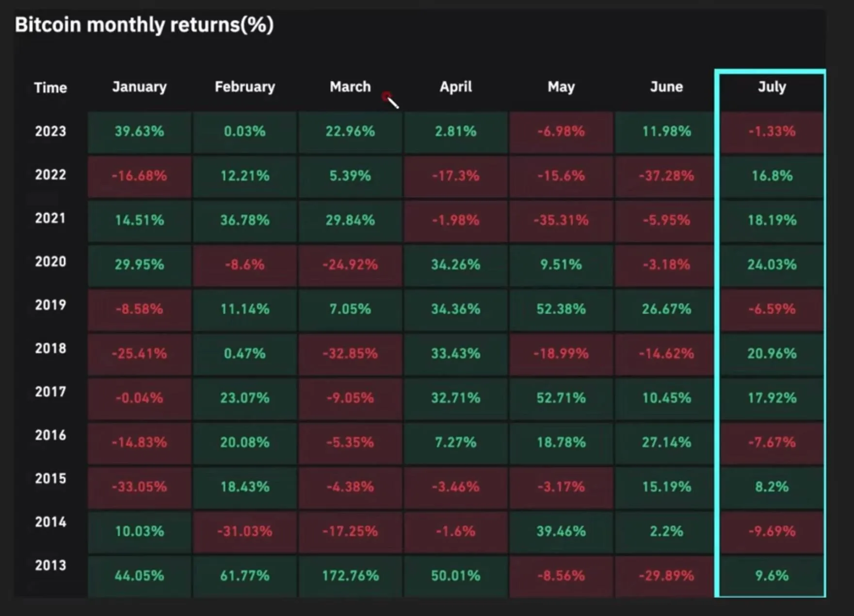Select the 34.36% April 2019 cell
The width and height of the screenshot is (854, 616).
coord(455,309)
